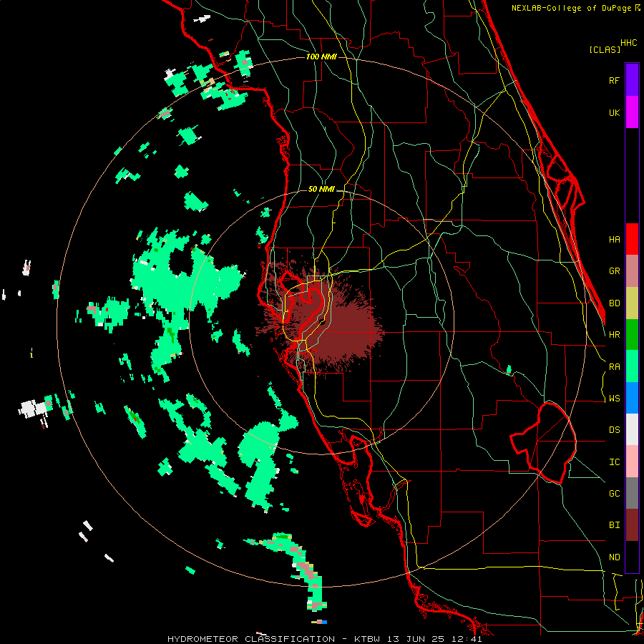Pick the RA rain legend swatch
This screenshot has width=644, height=644.
[632, 366]
